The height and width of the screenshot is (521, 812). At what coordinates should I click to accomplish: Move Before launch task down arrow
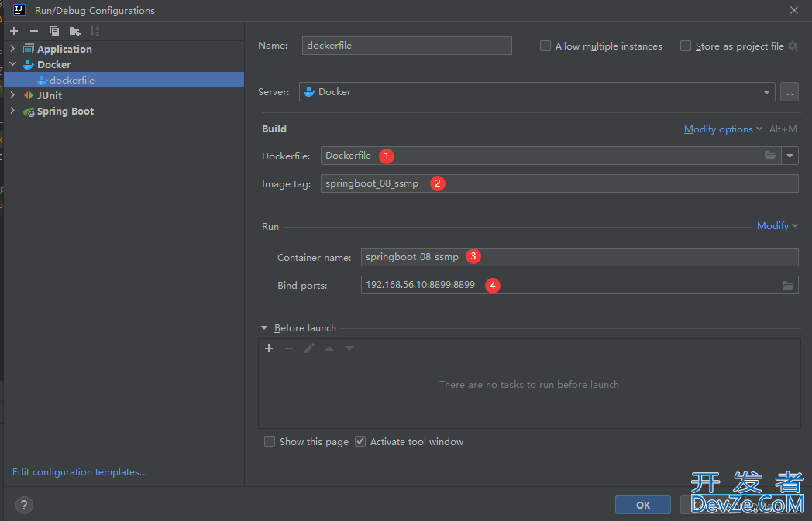point(349,348)
